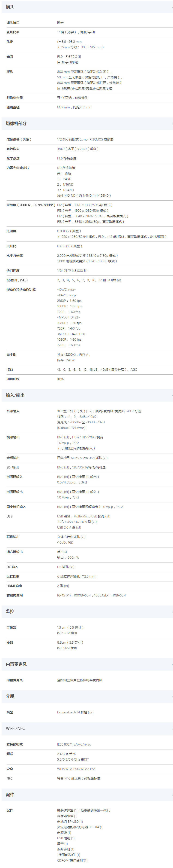This screenshot has width=173, height=868.
Task: Select the 白平衡 row label
Action: tap(12, 355)
